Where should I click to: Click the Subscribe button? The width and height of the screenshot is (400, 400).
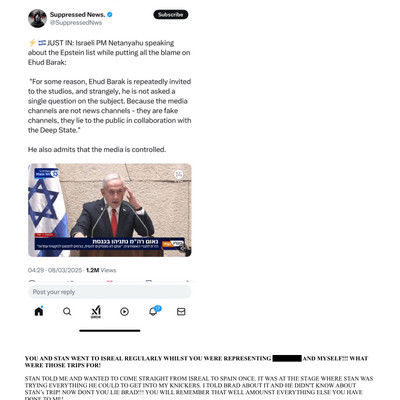click(x=171, y=15)
